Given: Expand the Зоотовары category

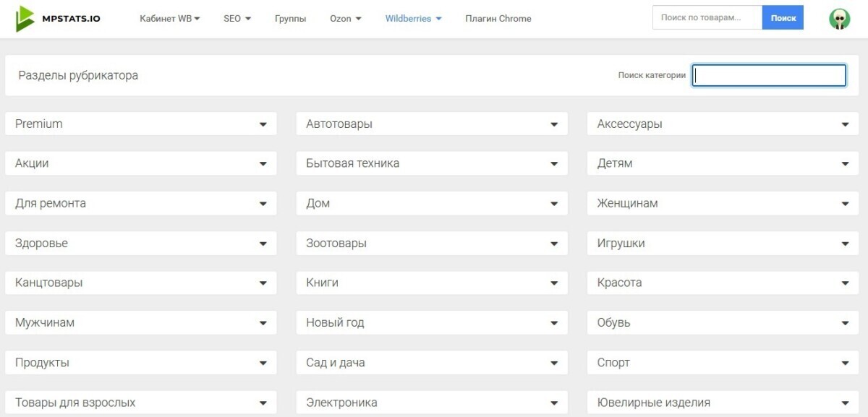Looking at the screenshot, I should [x=432, y=244].
